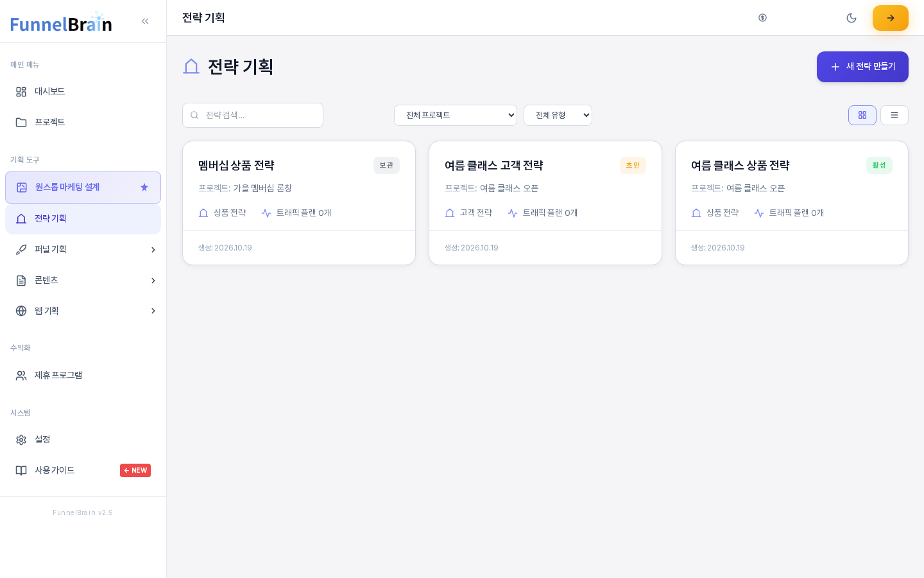Click 새 전략 만들기 button
The height and width of the screenshot is (578, 924).
(x=862, y=67)
